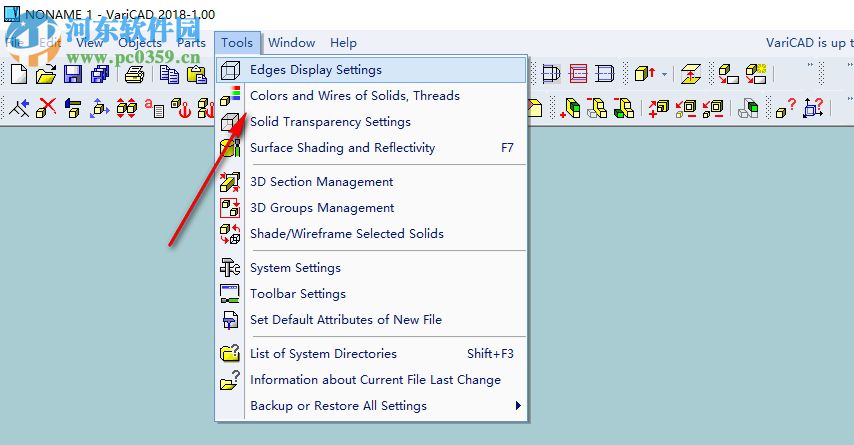Open System Settings from Tools menu

[x=371, y=268]
